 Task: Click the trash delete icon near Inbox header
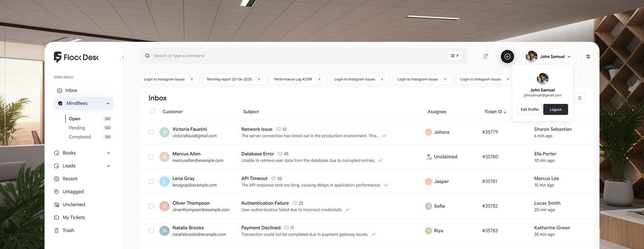click(x=580, y=98)
